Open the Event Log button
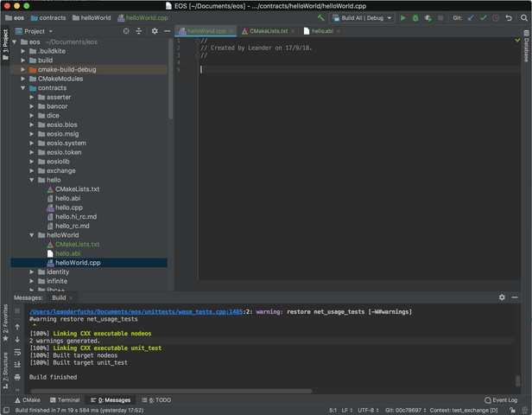532x415 pixels. point(501,400)
